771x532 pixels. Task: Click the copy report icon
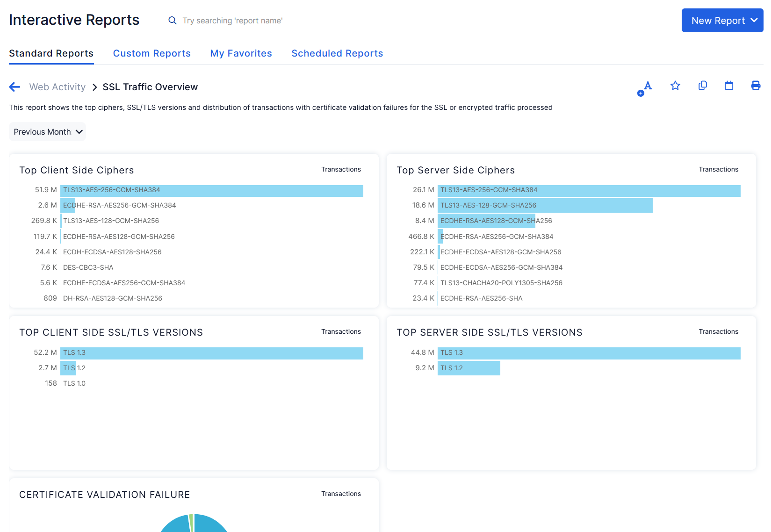pyautogui.click(x=702, y=86)
